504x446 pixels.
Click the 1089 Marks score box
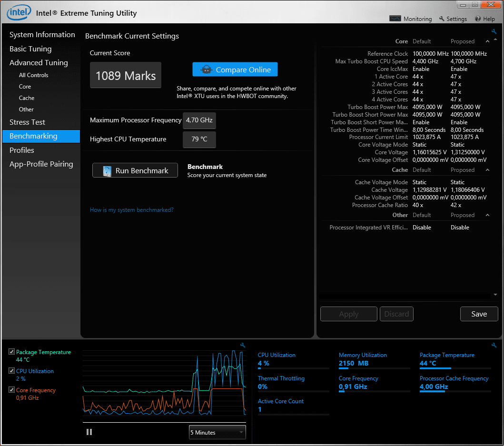point(125,75)
